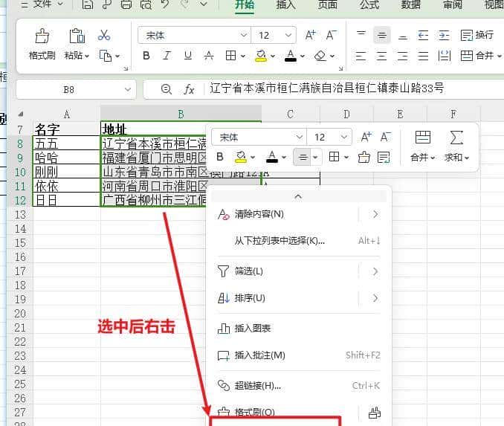Screen dimensions: 504x426
Task: Click increase indent icon
Action: [x=444, y=35]
